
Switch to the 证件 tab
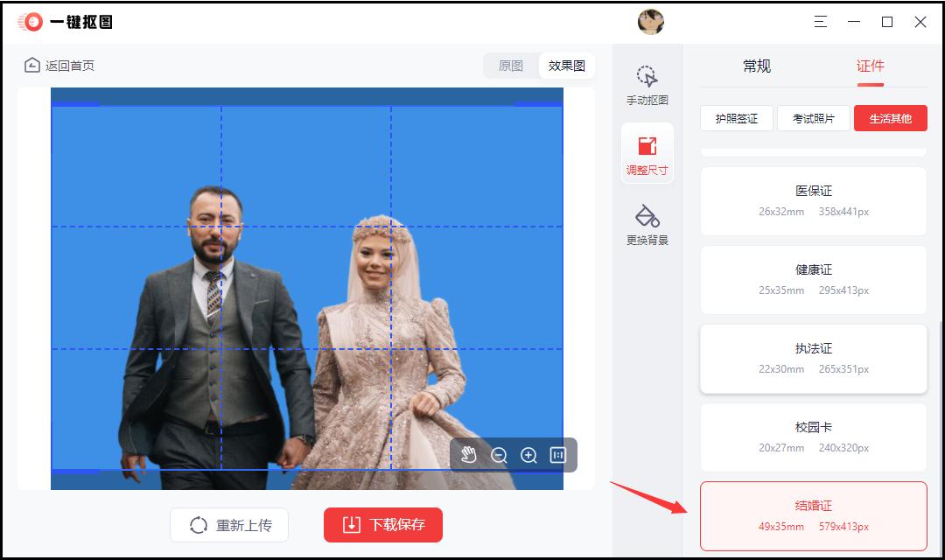click(870, 66)
